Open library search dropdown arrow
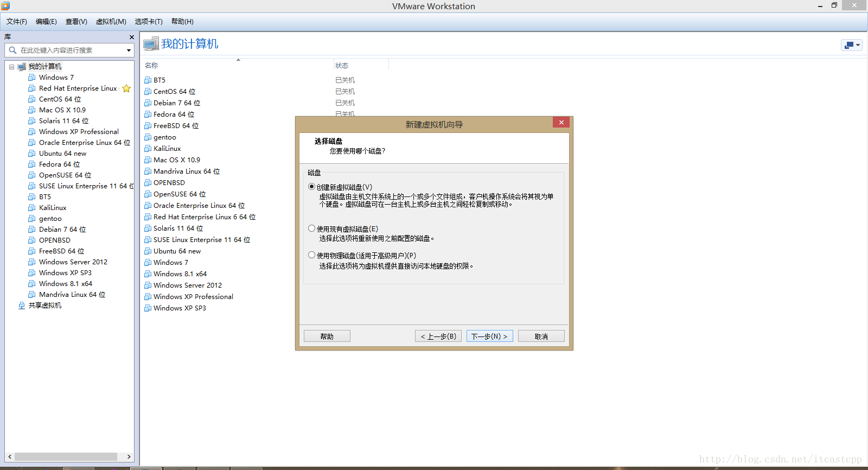 (129, 50)
